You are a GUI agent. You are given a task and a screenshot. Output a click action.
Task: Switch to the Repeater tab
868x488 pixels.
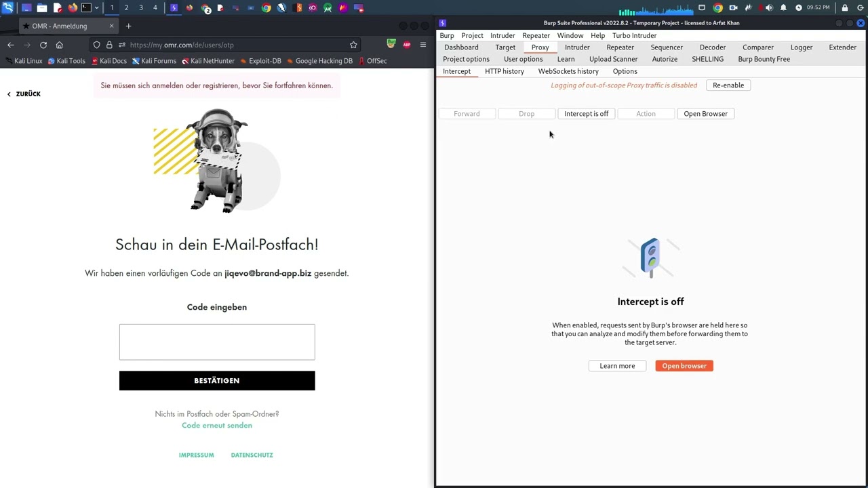pos(620,47)
